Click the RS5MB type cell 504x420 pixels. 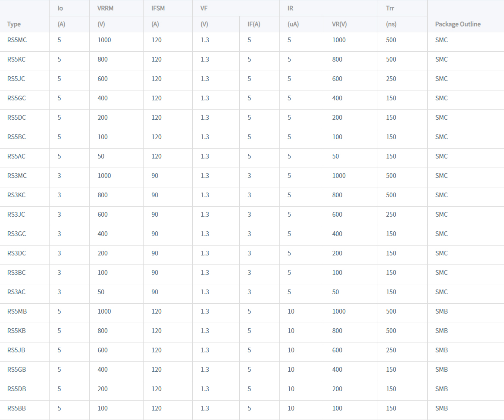tap(17, 311)
